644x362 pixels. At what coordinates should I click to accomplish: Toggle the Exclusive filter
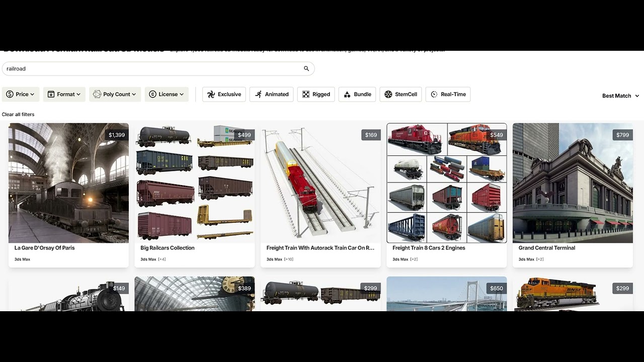[x=224, y=94]
